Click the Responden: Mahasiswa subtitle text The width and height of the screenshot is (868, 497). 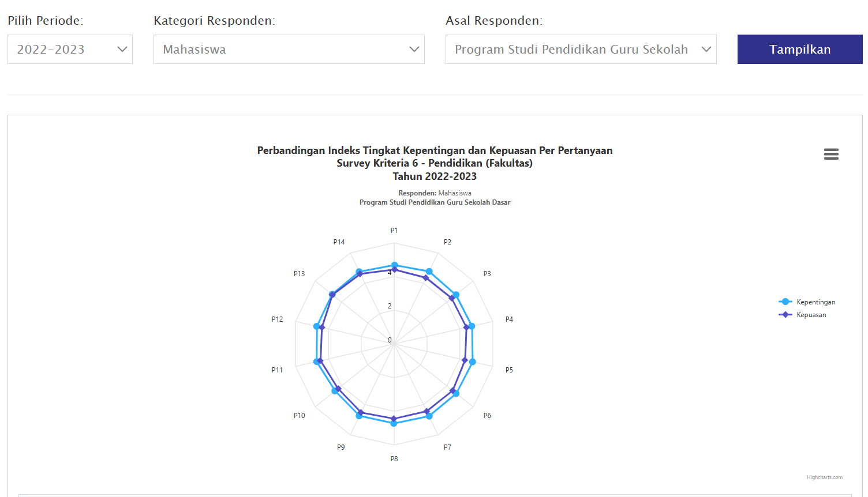(435, 193)
